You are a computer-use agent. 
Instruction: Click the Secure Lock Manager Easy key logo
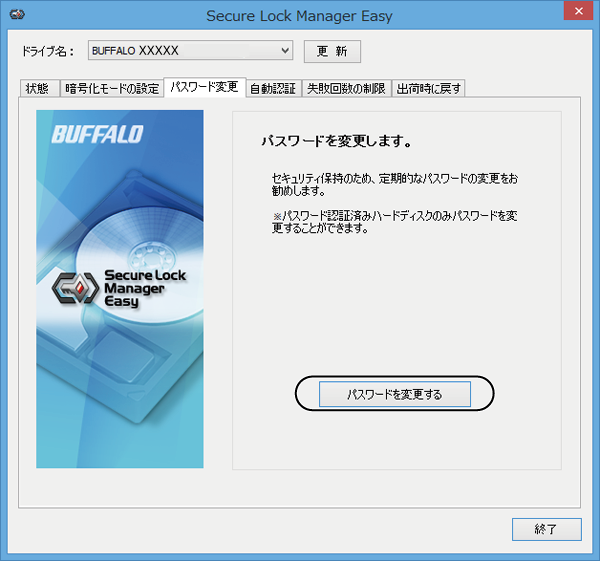click(x=75, y=288)
